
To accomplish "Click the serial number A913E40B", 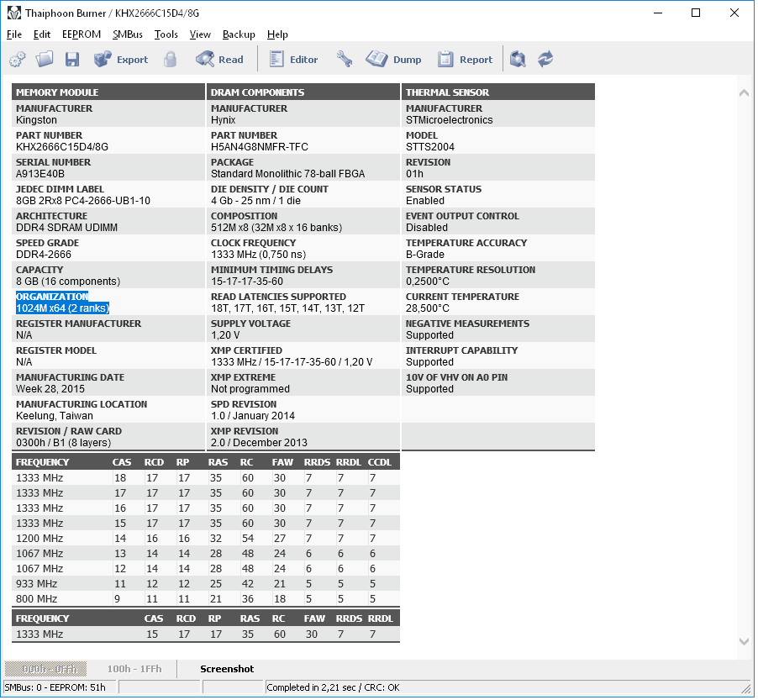I will tap(40, 174).
